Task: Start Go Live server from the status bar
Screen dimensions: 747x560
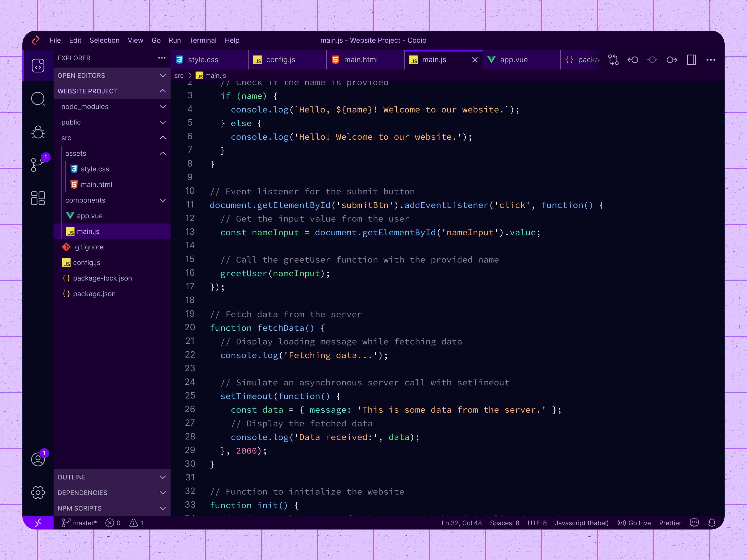Action: [x=634, y=523]
